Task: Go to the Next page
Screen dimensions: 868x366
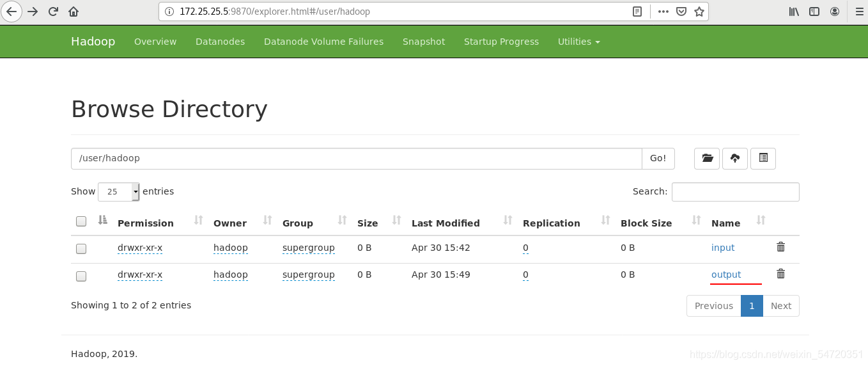Action: coord(781,306)
